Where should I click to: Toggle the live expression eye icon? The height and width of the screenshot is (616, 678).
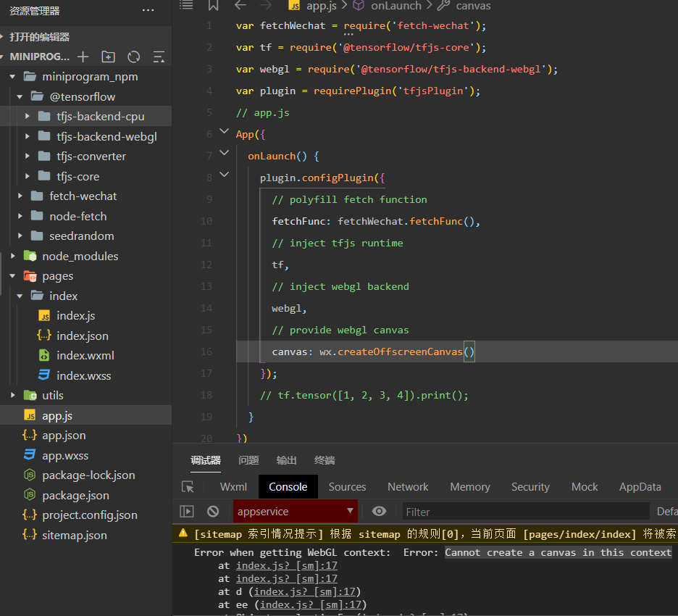click(x=379, y=512)
